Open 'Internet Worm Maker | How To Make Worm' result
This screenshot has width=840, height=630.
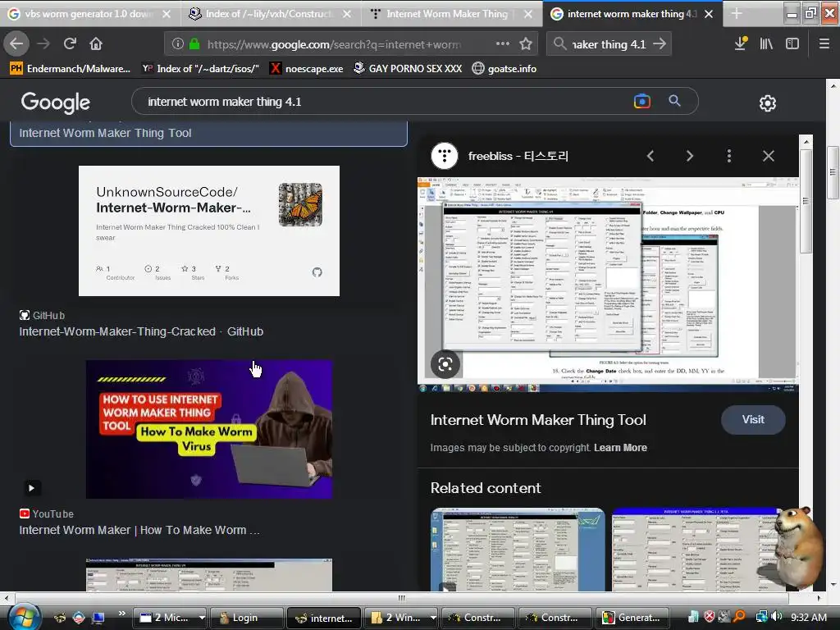point(139,531)
